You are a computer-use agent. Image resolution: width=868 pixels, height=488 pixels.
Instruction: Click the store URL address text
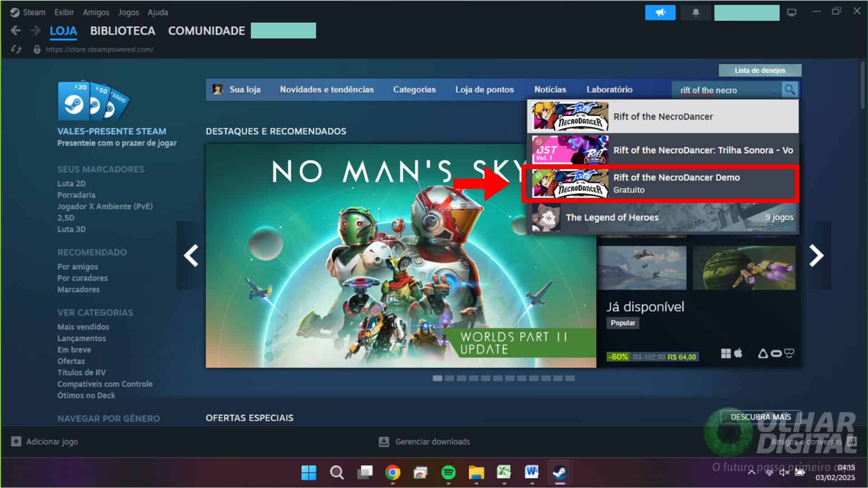[99, 50]
